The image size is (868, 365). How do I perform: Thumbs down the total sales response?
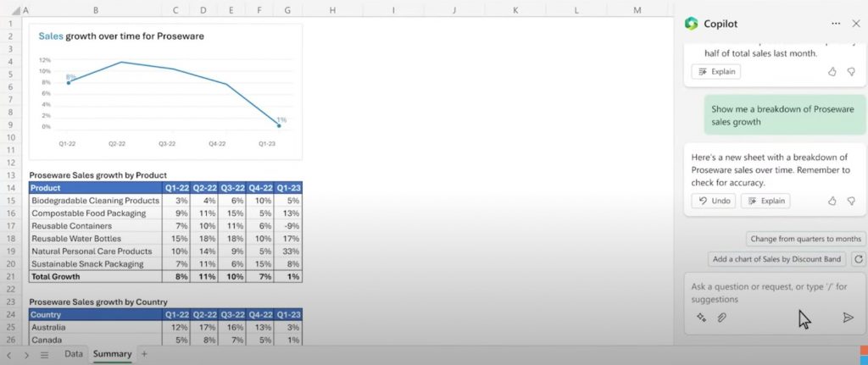point(851,72)
